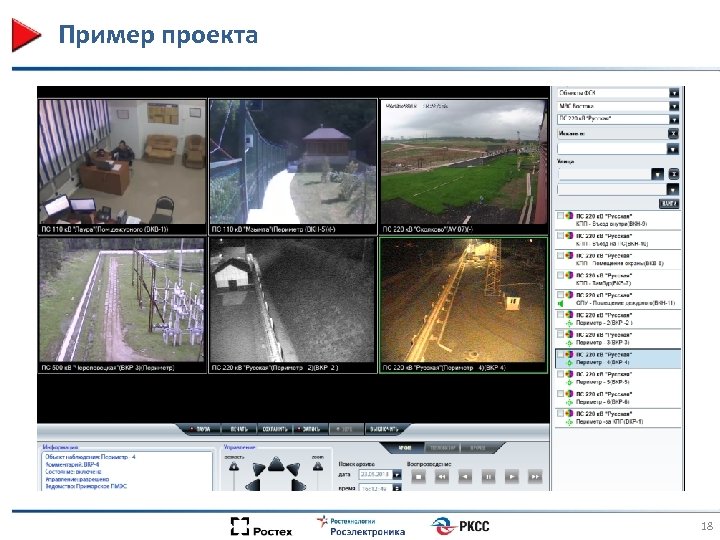The image size is (720, 540).
Task: Tick the checkbox for Периметр - 3 (ВКР-3)
Action: (560, 334)
